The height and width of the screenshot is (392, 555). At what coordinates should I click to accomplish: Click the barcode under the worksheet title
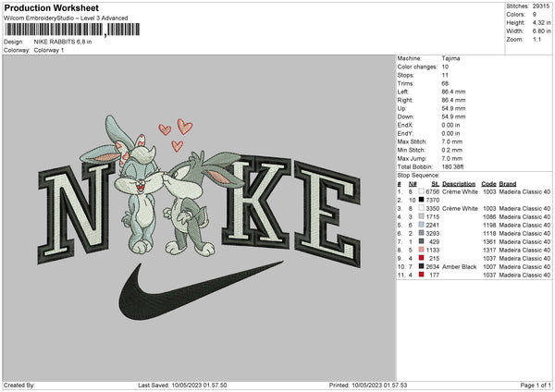point(53,31)
